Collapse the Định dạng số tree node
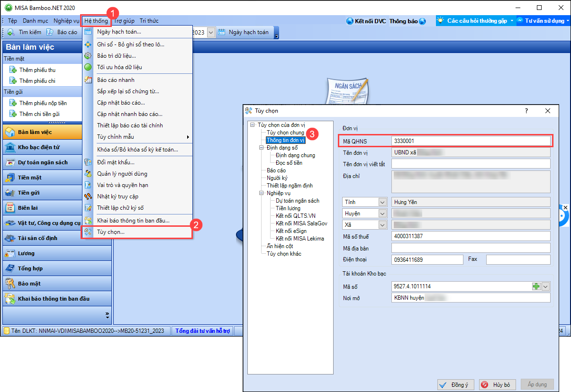The image size is (571, 392). point(262,148)
